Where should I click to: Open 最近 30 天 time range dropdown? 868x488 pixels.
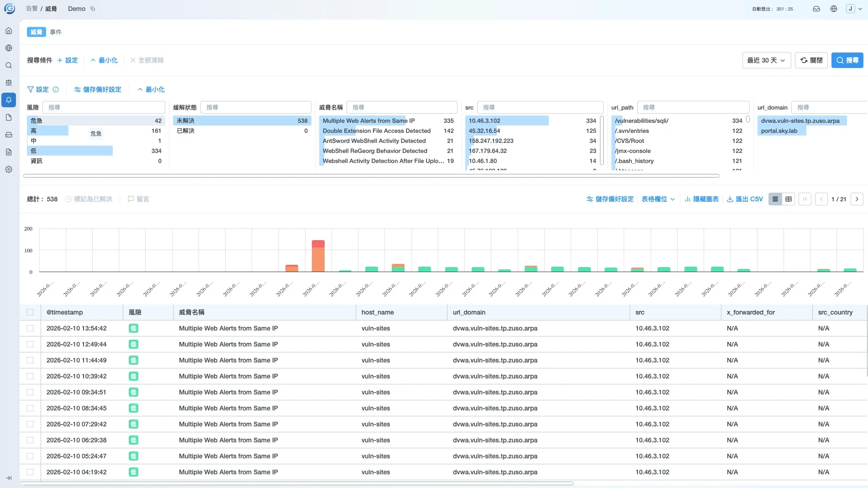767,60
